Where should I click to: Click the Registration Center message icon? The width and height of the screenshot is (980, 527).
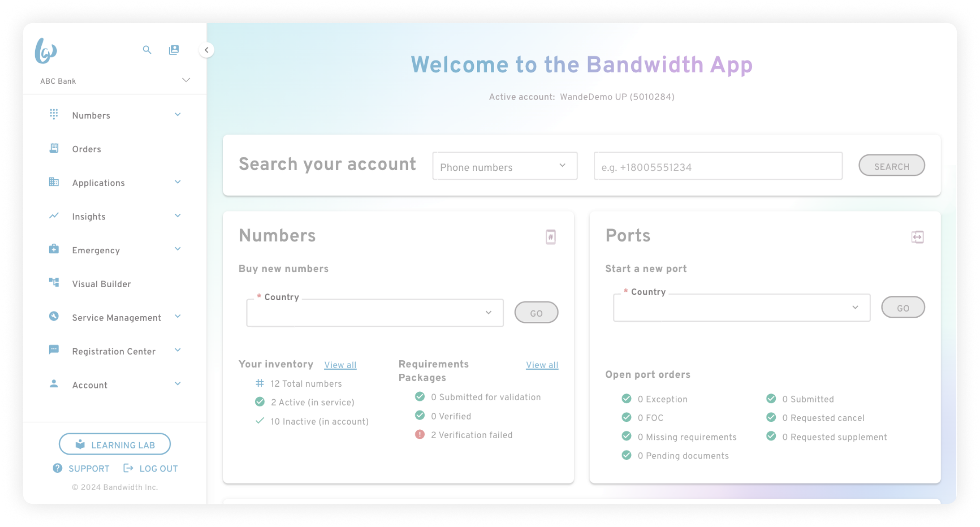click(54, 350)
